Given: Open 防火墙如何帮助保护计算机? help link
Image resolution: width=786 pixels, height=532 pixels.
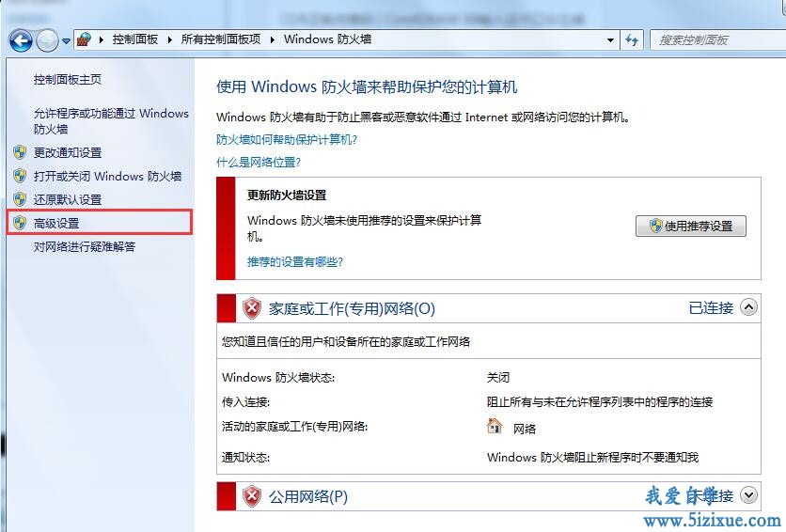Looking at the screenshot, I should (287, 140).
